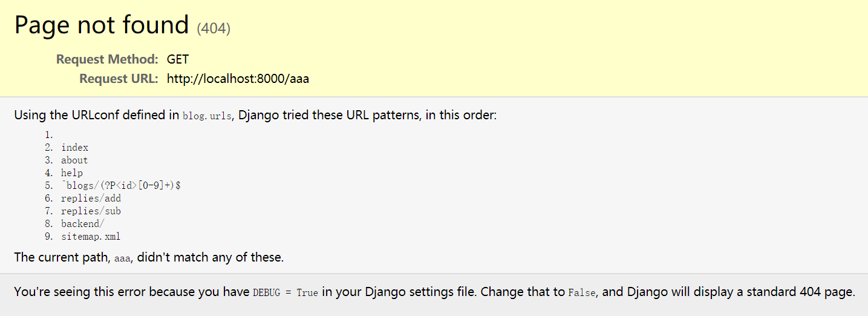
Task: Select the GET request method value
Action: pos(178,59)
